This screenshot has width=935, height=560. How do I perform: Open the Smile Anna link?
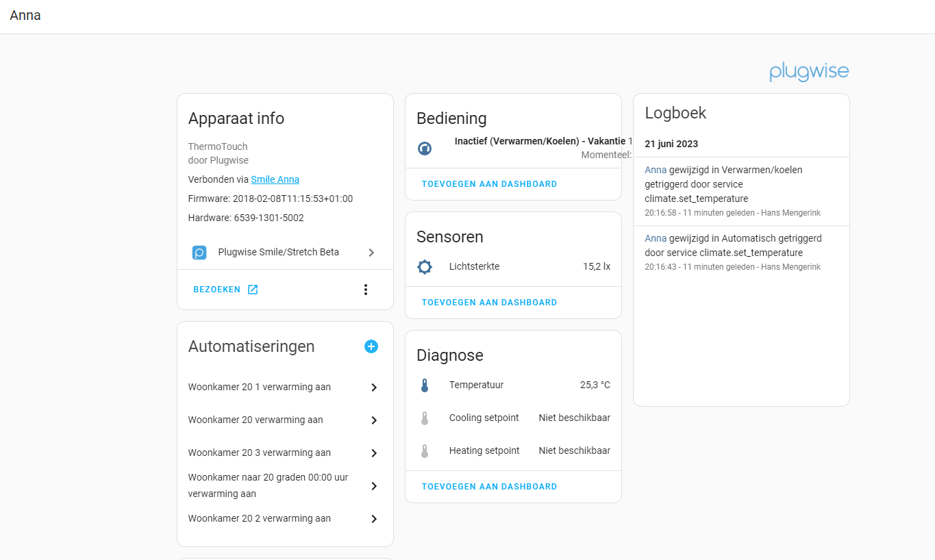pos(275,179)
